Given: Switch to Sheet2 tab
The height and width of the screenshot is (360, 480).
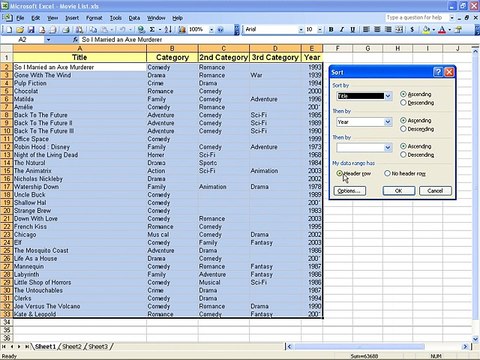Looking at the screenshot, I should tap(72, 347).
